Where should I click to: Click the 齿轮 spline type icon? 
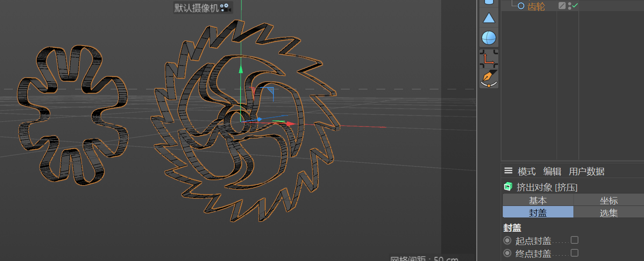click(521, 6)
